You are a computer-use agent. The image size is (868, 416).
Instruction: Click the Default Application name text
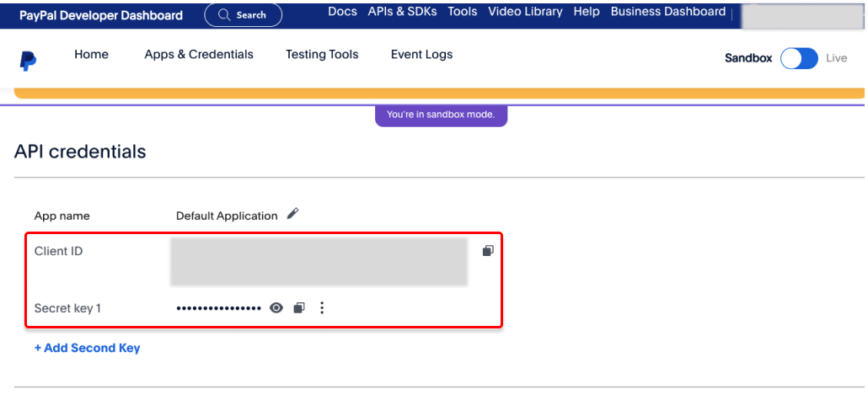(x=227, y=216)
